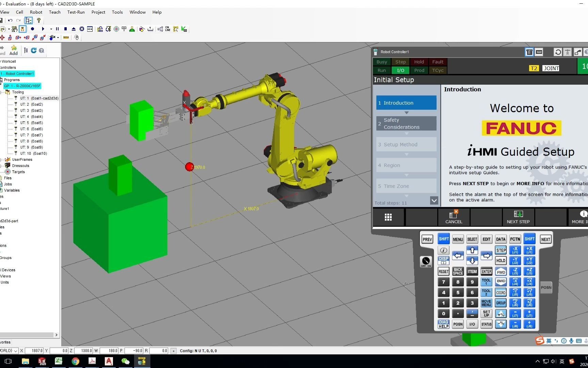588x368 pixels.
Task: Toggle the keyboard icon in controller header
Action: 539,52
